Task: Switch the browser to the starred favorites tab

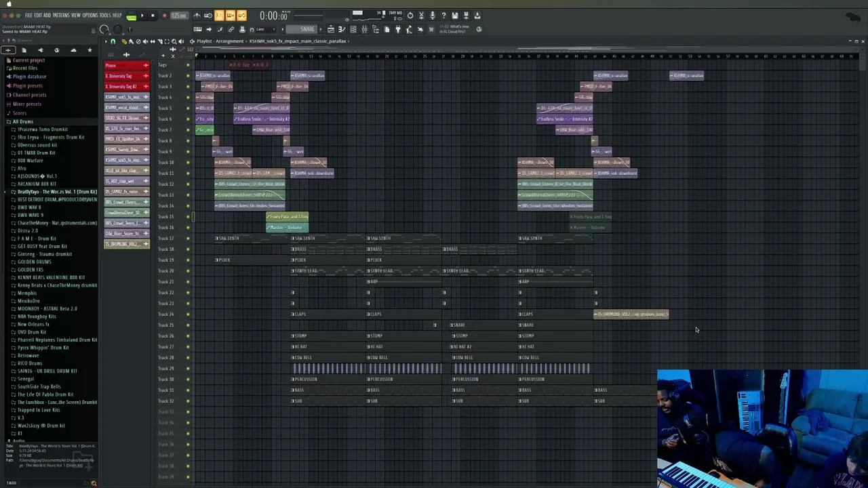Action: click(90, 50)
